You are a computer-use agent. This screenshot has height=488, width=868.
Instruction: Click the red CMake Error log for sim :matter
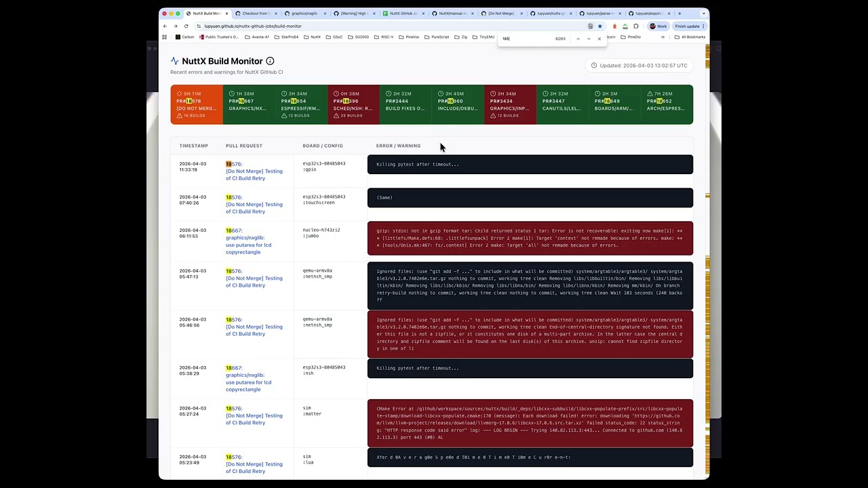(530, 423)
